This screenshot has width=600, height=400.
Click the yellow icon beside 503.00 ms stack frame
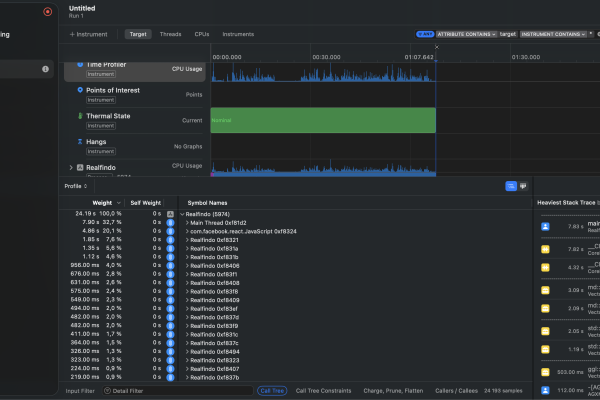click(545, 372)
